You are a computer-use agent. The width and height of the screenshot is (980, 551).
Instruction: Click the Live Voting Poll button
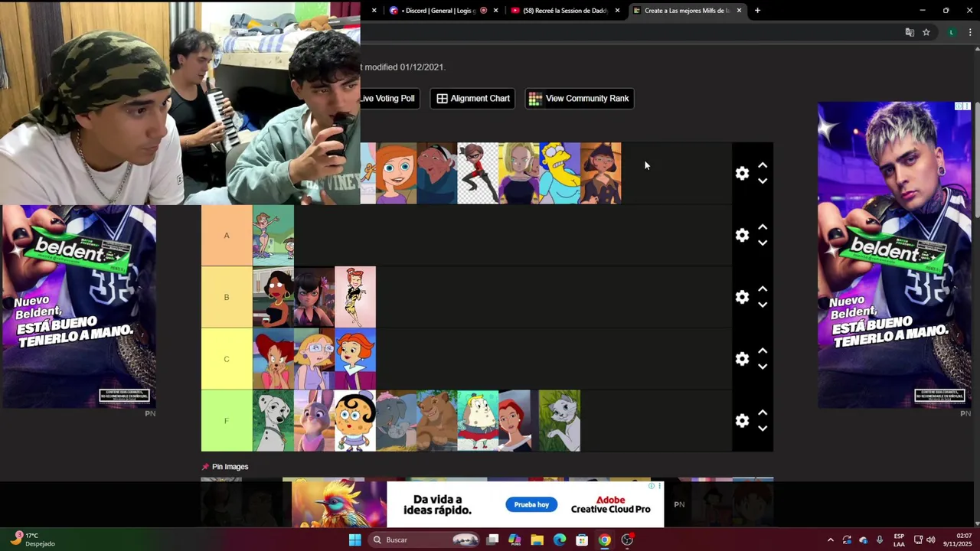coord(390,98)
